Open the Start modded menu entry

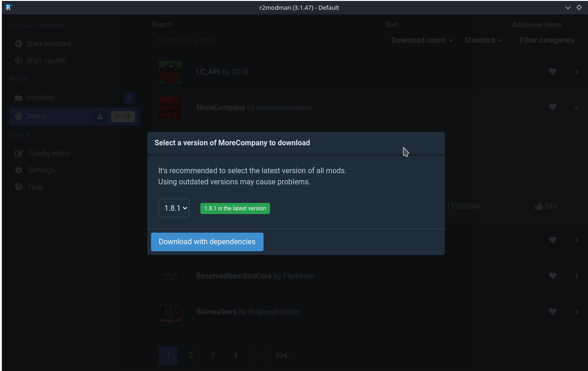[x=75, y=44]
